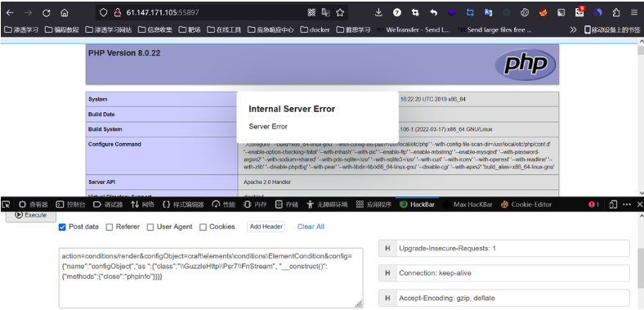Click the red error count indicator
The width and height of the screenshot is (644, 310).
594,204
